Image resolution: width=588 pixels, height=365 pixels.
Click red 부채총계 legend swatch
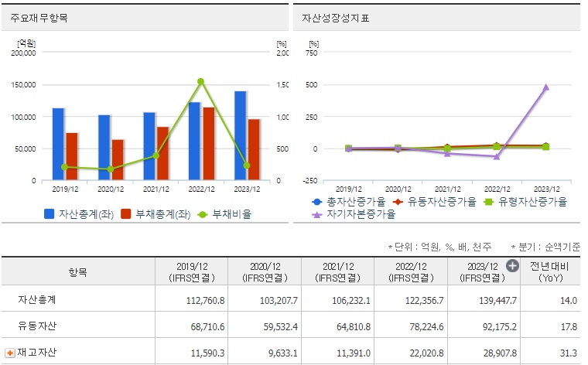pyautogui.click(x=126, y=214)
